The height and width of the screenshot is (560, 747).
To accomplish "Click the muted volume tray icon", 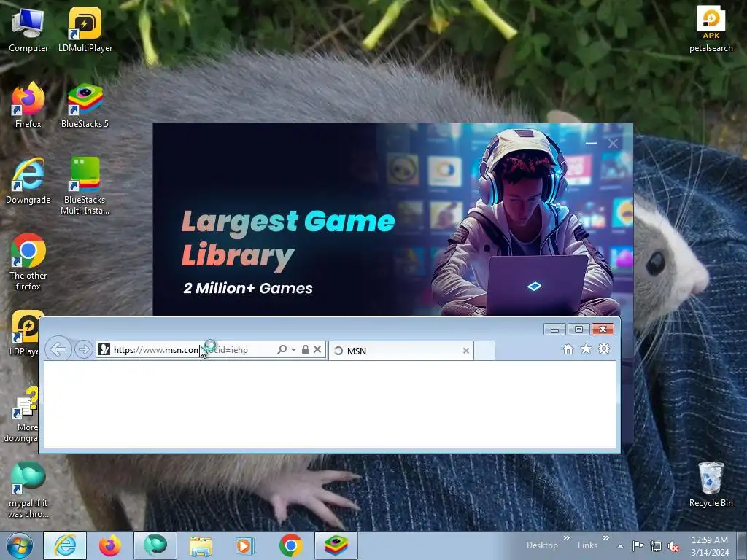I will (673, 547).
